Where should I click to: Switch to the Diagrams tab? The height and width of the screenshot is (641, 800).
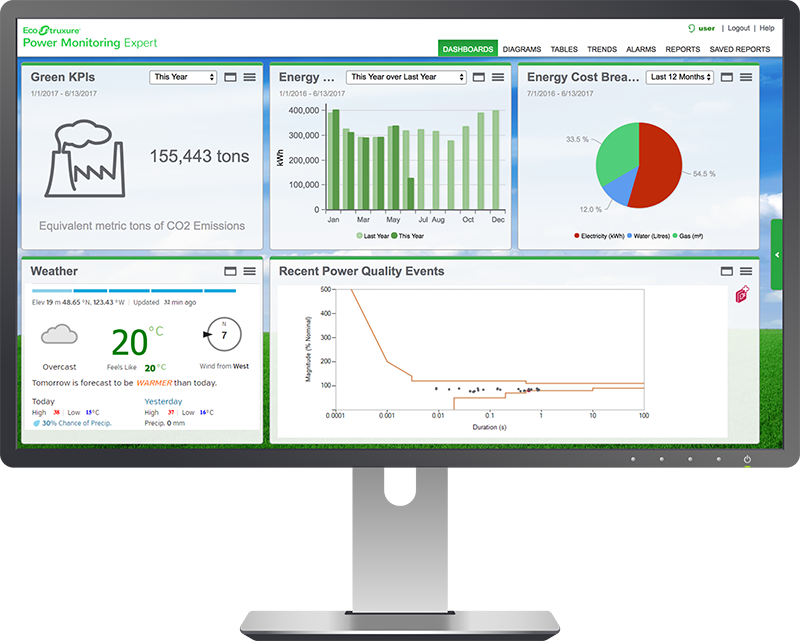point(521,49)
